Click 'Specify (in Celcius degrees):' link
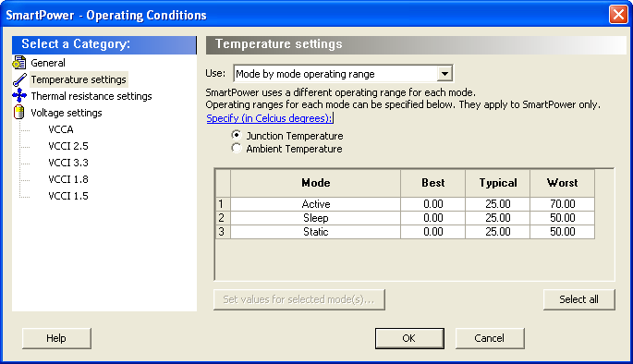Screen dimensions: 633x364 coord(269,118)
